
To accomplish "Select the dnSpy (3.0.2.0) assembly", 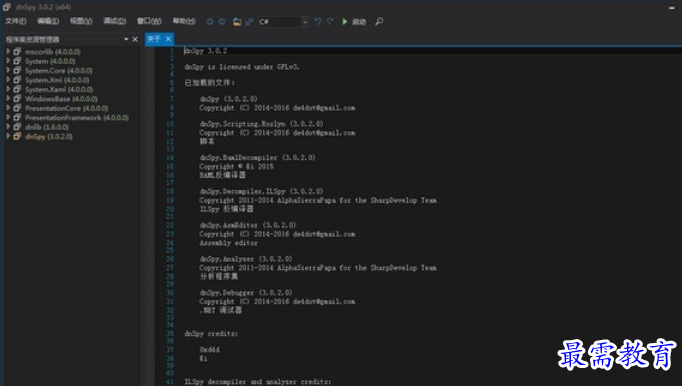I will click(49, 136).
